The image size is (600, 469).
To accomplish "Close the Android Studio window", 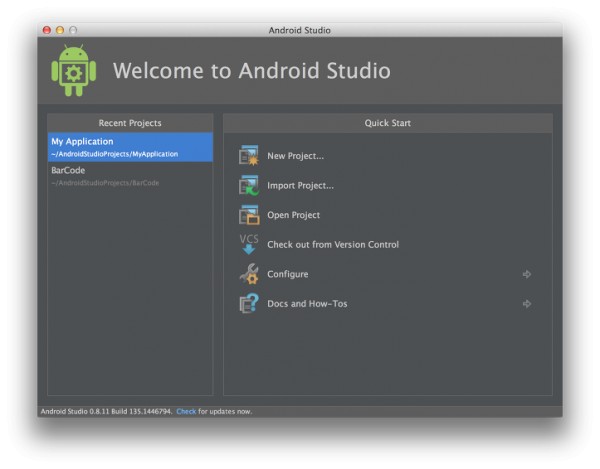I will click(47, 30).
